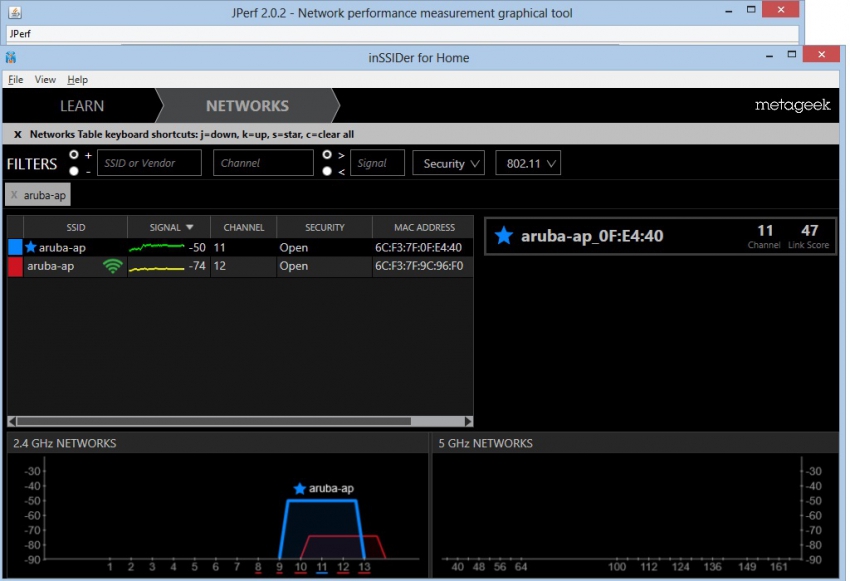Viewport: 850px width, 581px height.
Task: Select the exclude (-) filter radio button
Action: coord(74,171)
